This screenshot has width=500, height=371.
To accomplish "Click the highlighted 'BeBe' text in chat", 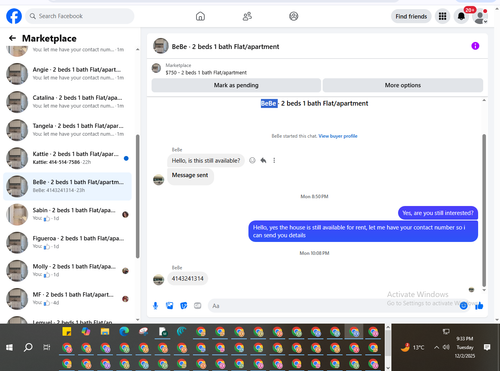I will click(269, 104).
